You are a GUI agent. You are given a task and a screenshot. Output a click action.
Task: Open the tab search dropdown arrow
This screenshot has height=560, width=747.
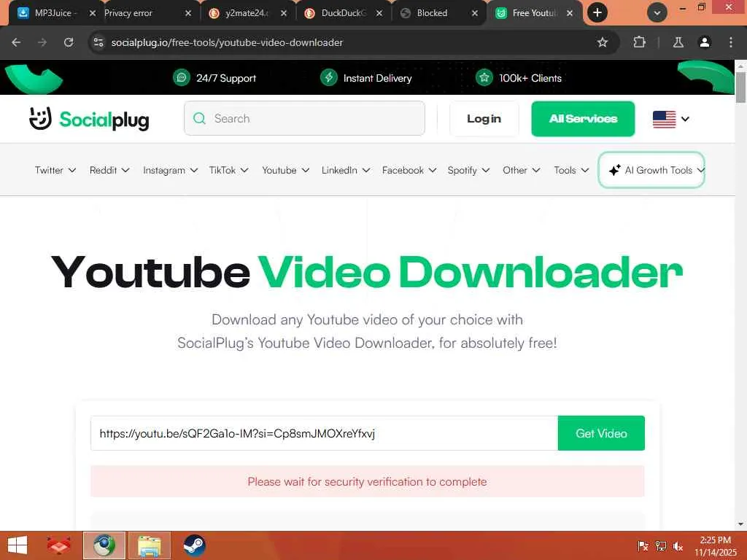click(x=657, y=13)
